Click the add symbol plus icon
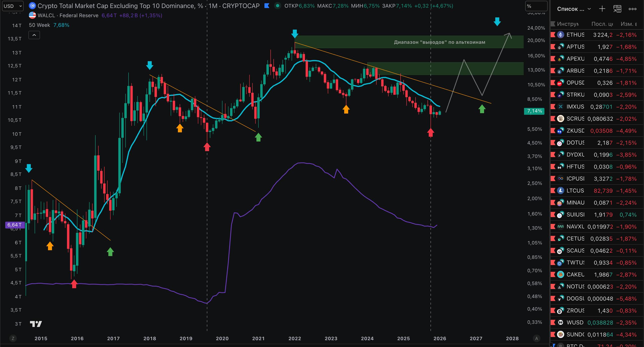This screenshot has height=347, width=644. (602, 9)
